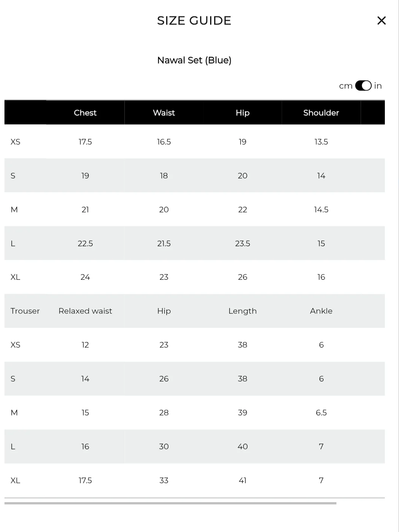The width and height of the screenshot is (399, 532).
Task: Click the Ankle subheader cell
Action: [321, 311]
